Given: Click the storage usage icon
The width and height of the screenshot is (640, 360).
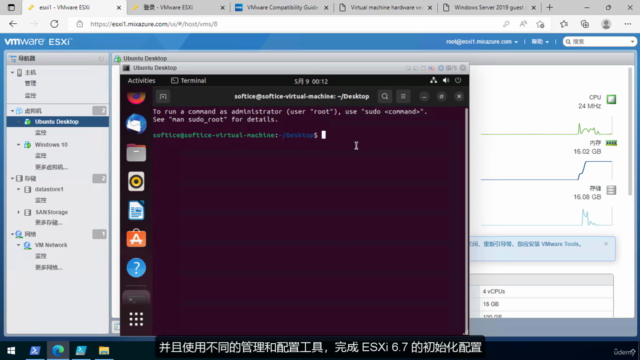Looking at the screenshot, I should [x=611, y=190].
